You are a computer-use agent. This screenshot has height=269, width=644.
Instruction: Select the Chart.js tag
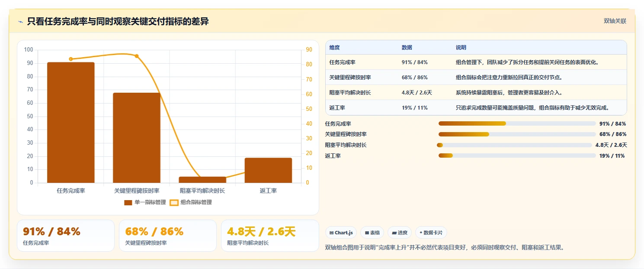pos(341,233)
